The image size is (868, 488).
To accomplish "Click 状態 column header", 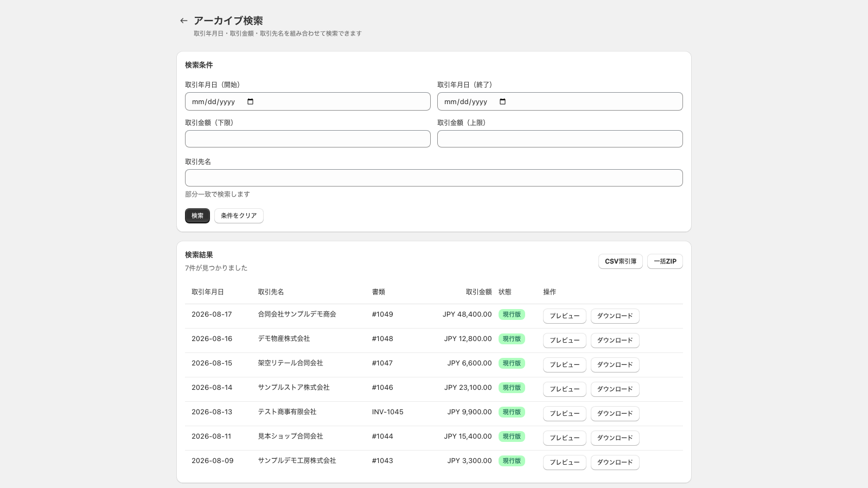I will 505,292.
